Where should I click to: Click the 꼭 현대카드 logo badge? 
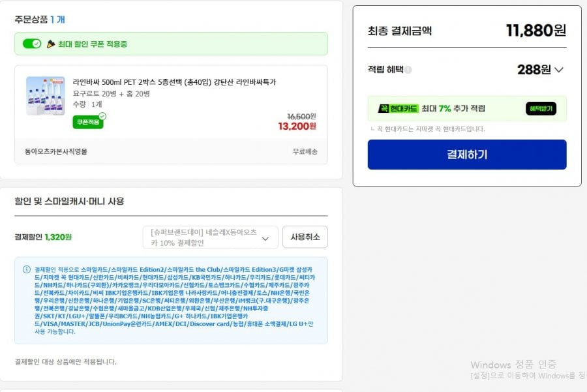(398, 108)
